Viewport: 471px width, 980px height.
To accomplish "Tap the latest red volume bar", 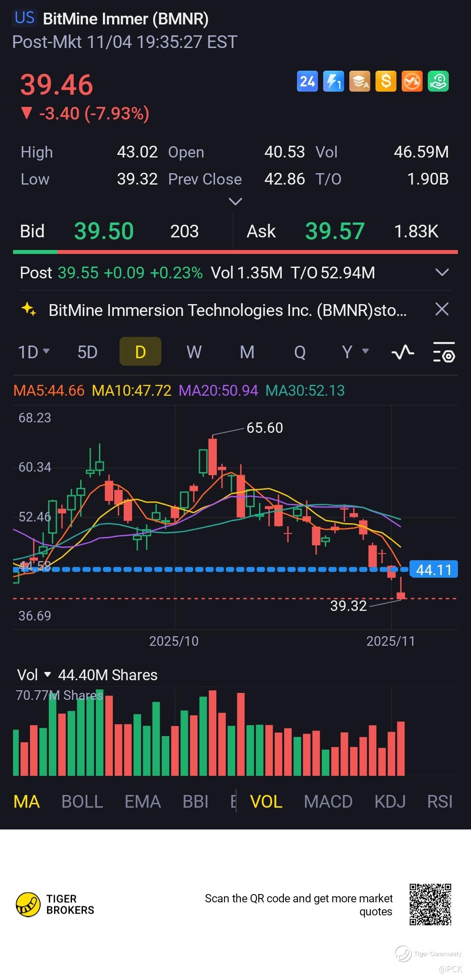I will [401, 749].
